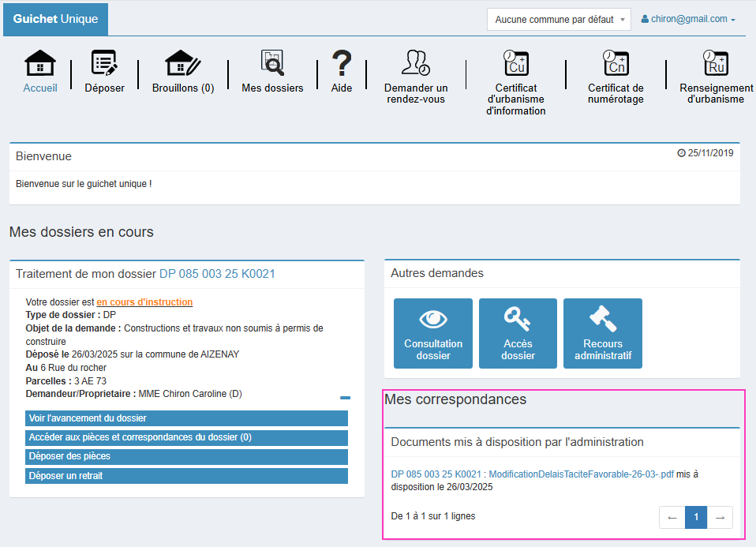Click Demander un rendez-vous icon

(416, 63)
